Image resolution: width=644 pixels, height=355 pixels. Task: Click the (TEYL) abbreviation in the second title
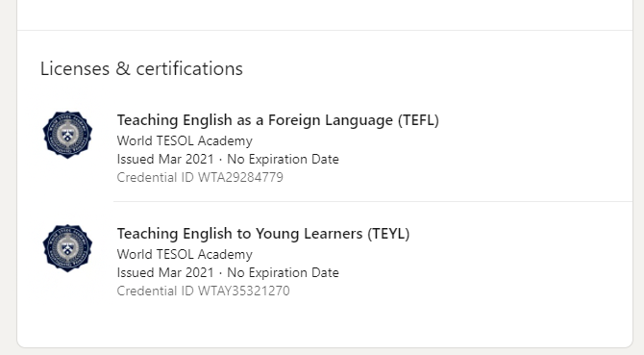(x=388, y=234)
